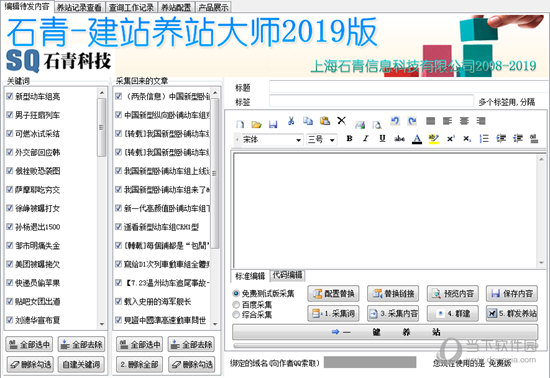Click the 一键养站 wide button
This screenshot has width=550, height=378.
click(385, 332)
